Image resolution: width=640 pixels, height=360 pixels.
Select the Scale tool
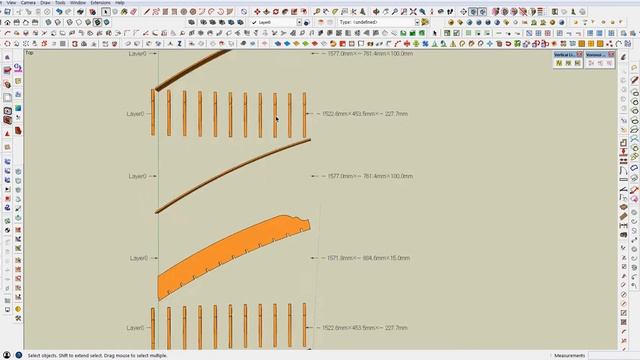294,12
